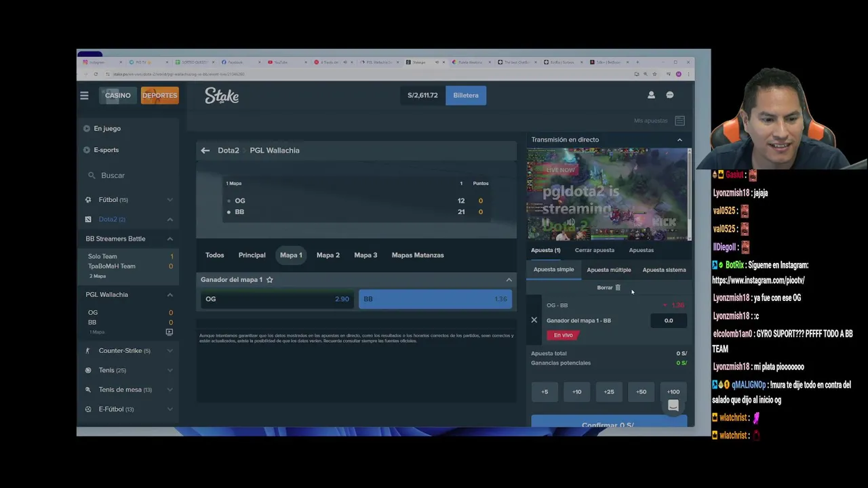This screenshot has height=488, width=868.
Task: Open the Billetera wallet
Action: [466, 96]
